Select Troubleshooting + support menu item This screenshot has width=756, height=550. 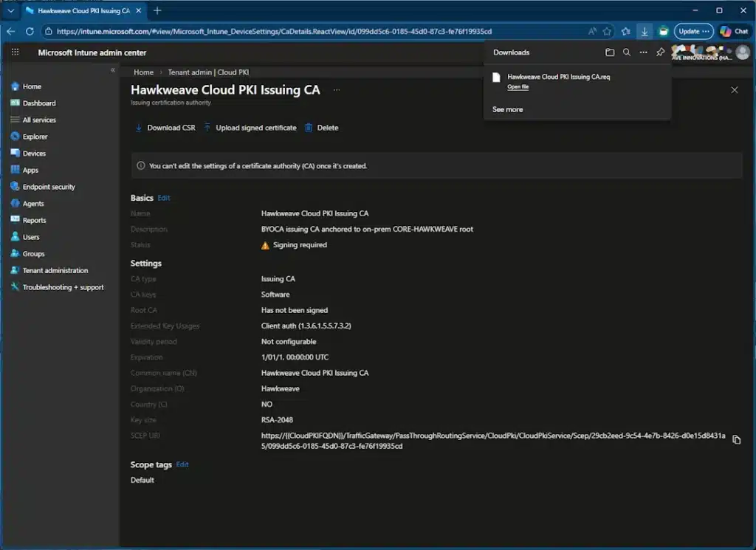[63, 287]
